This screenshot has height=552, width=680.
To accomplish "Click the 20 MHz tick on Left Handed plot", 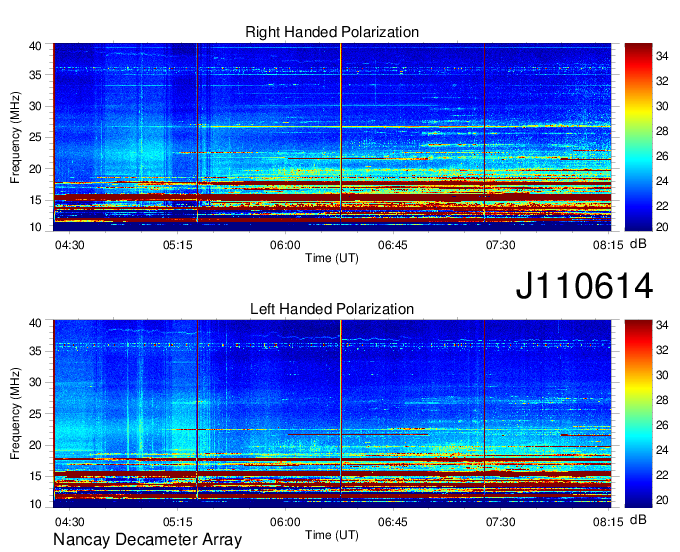I will [x=36, y=445].
